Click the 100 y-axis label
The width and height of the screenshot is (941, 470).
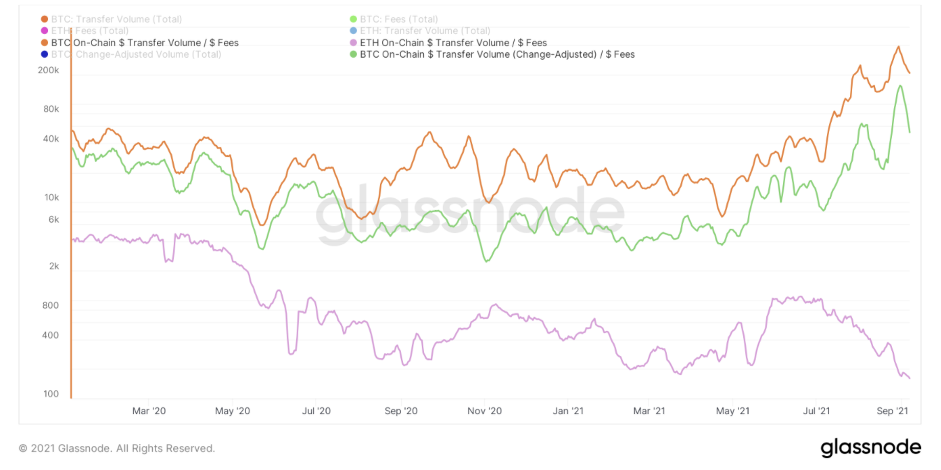[x=52, y=394]
